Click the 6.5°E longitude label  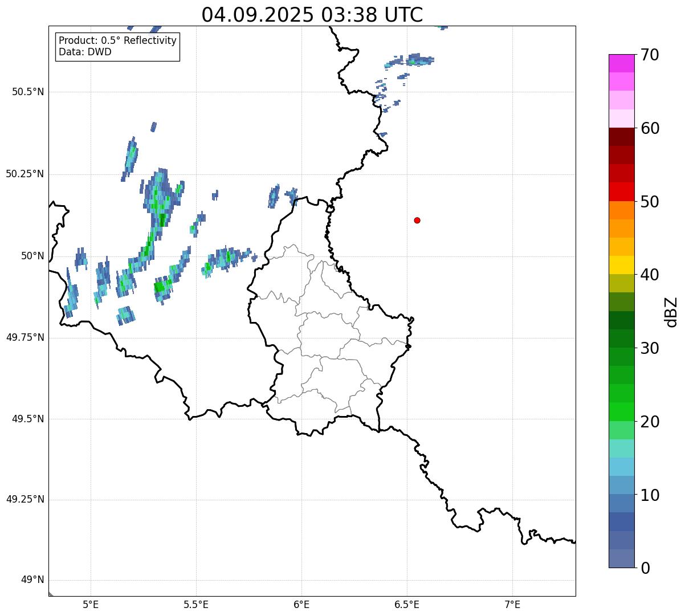(407, 605)
